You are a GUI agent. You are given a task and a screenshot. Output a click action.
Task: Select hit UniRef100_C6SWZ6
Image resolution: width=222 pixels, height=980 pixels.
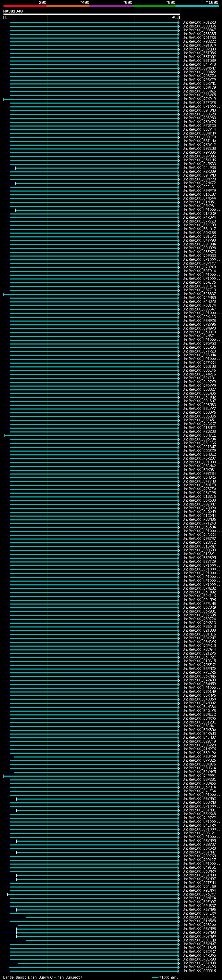click(x=199, y=91)
